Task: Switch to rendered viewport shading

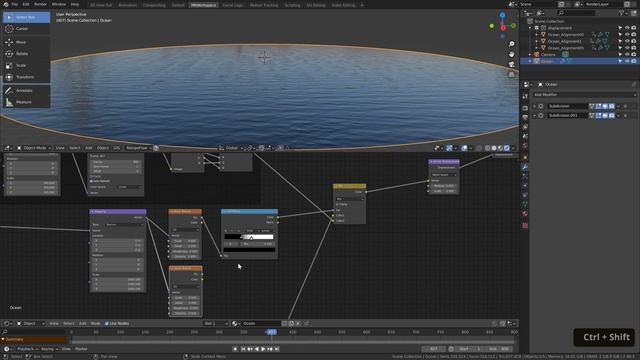Action: (507, 148)
